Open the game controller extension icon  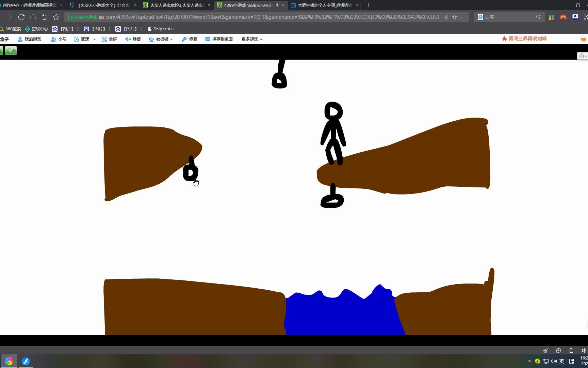[x=563, y=17]
